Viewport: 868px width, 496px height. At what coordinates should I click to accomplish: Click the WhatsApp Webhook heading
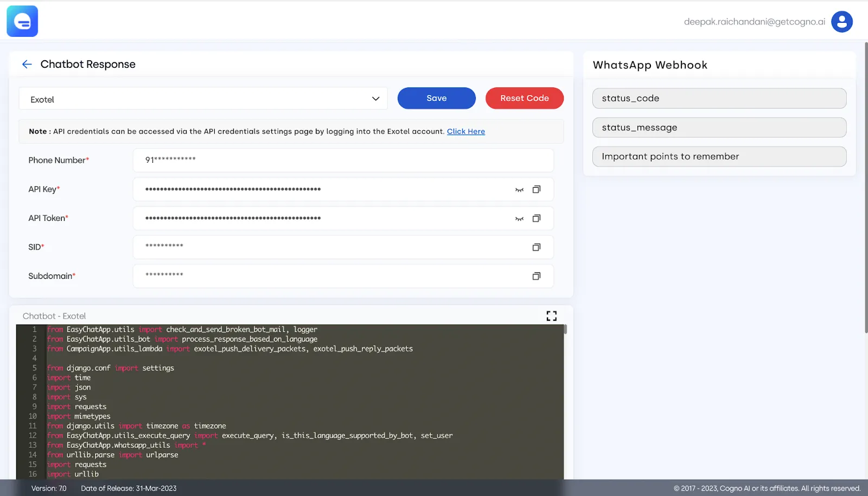pyautogui.click(x=650, y=65)
